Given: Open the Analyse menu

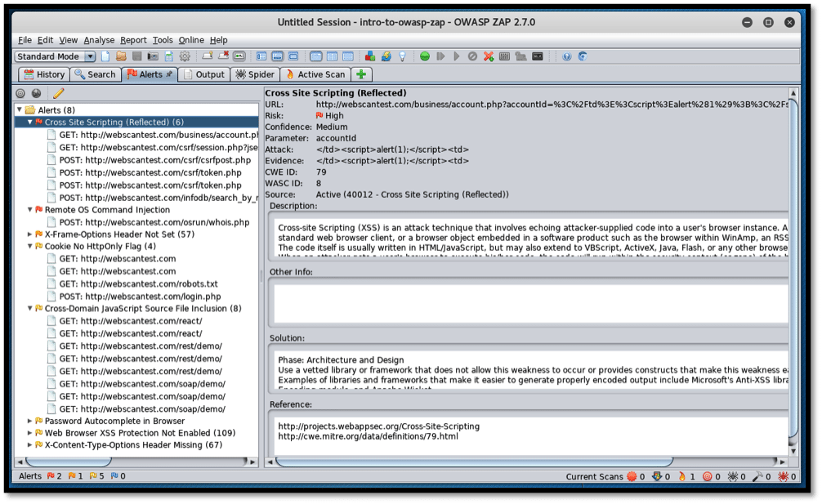Looking at the screenshot, I should point(99,40).
